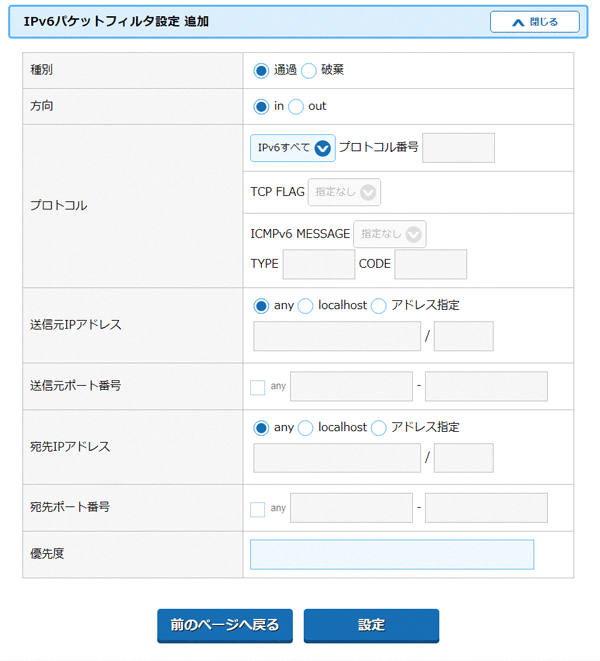Choose in direction radio button
Screen dimensions: 600x661
pyautogui.click(x=261, y=107)
